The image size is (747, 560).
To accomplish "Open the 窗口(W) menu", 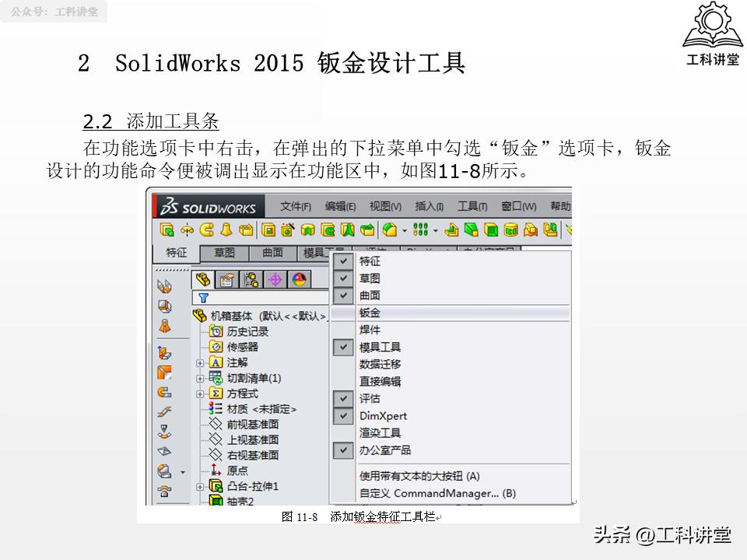I will (x=519, y=206).
